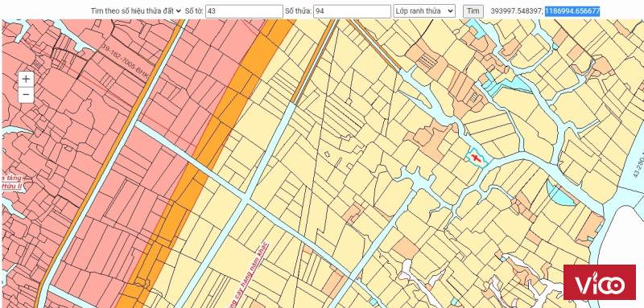Expand the 'Lớp ranh thửa' layer dropdown
This screenshot has width=644, height=308.
tap(424, 11)
